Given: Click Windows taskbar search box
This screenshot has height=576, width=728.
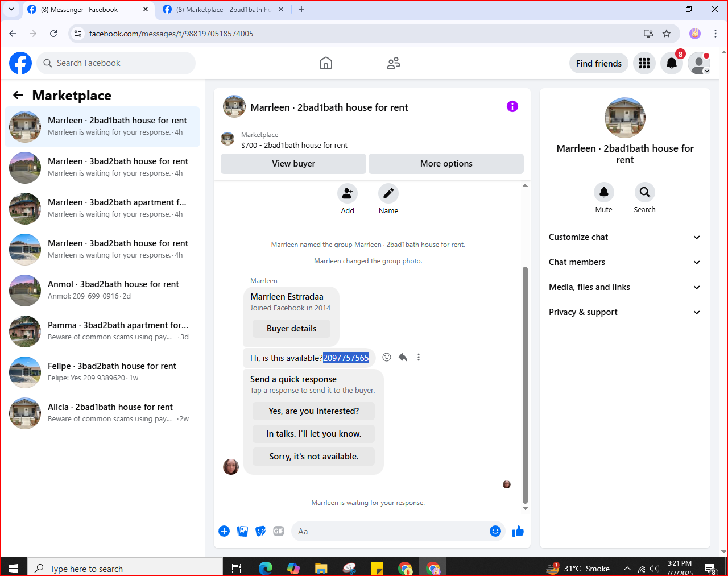Looking at the screenshot, I should 125,568.
